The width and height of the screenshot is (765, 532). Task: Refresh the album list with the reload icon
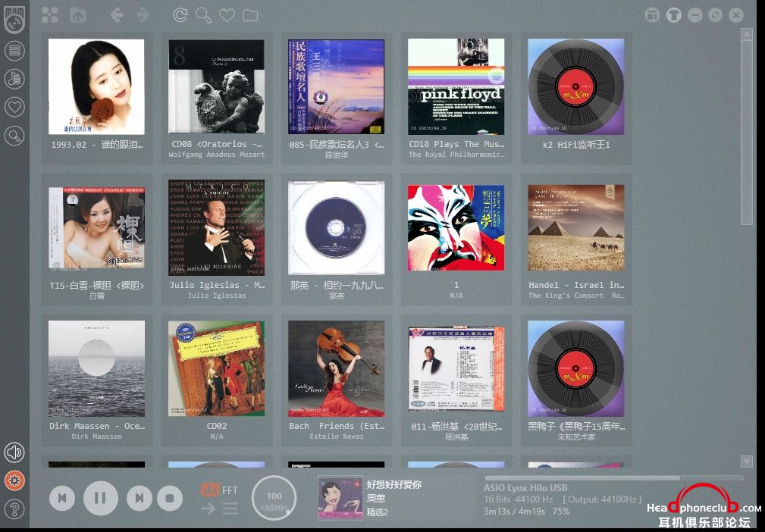180,15
